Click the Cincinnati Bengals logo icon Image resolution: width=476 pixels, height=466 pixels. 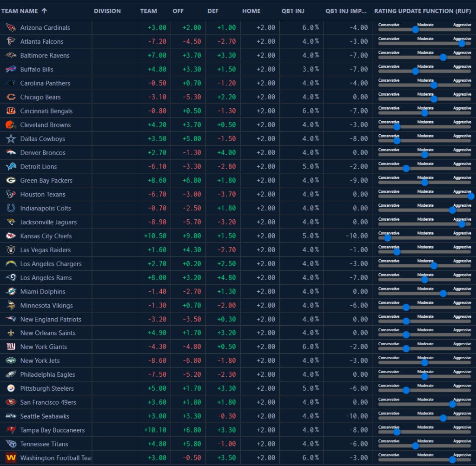click(11, 111)
